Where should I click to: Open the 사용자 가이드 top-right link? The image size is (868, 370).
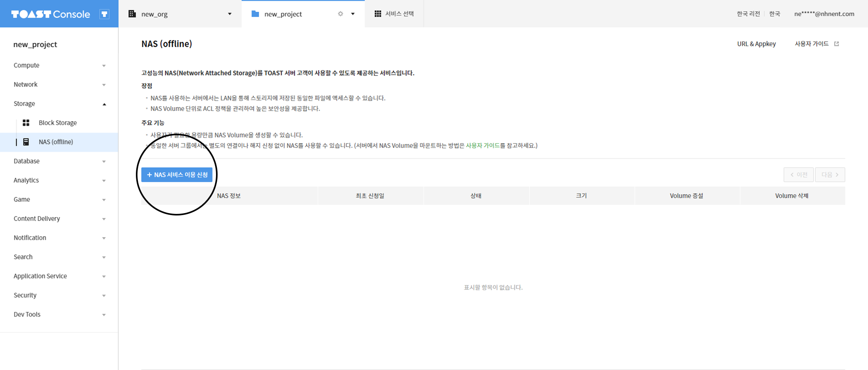(x=811, y=44)
